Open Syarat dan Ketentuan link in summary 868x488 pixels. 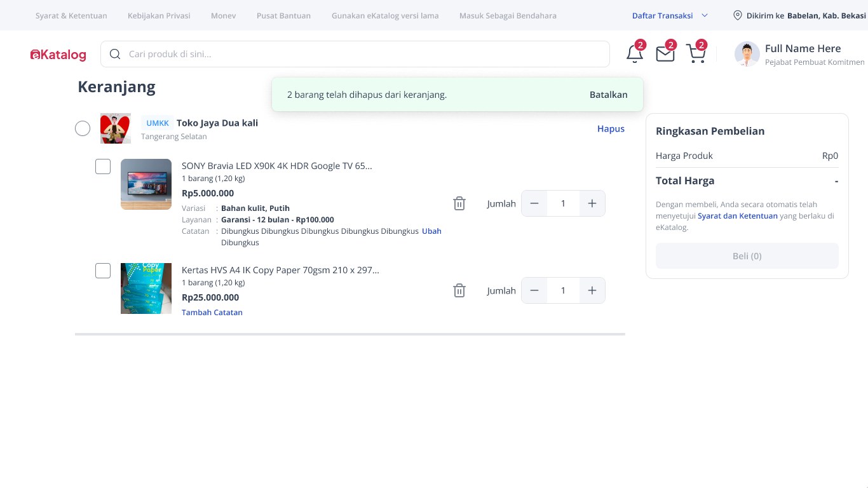click(x=738, y=216)
